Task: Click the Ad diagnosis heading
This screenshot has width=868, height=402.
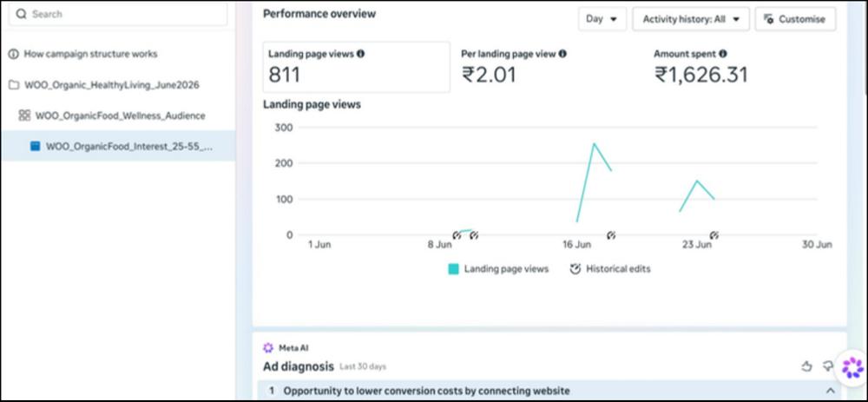Action: 299,366
